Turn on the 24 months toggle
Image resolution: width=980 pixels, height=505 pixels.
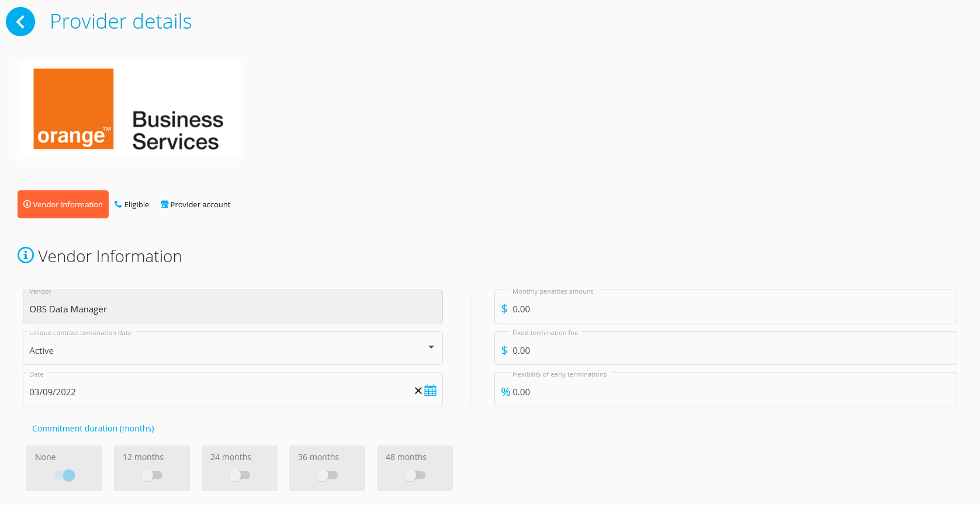pos(240,475)
